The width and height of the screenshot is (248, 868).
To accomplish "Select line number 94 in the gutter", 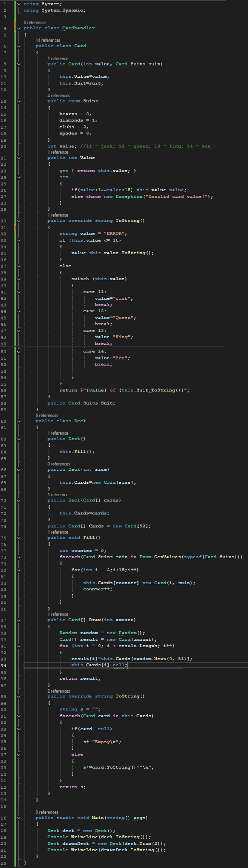I will 3,665.
